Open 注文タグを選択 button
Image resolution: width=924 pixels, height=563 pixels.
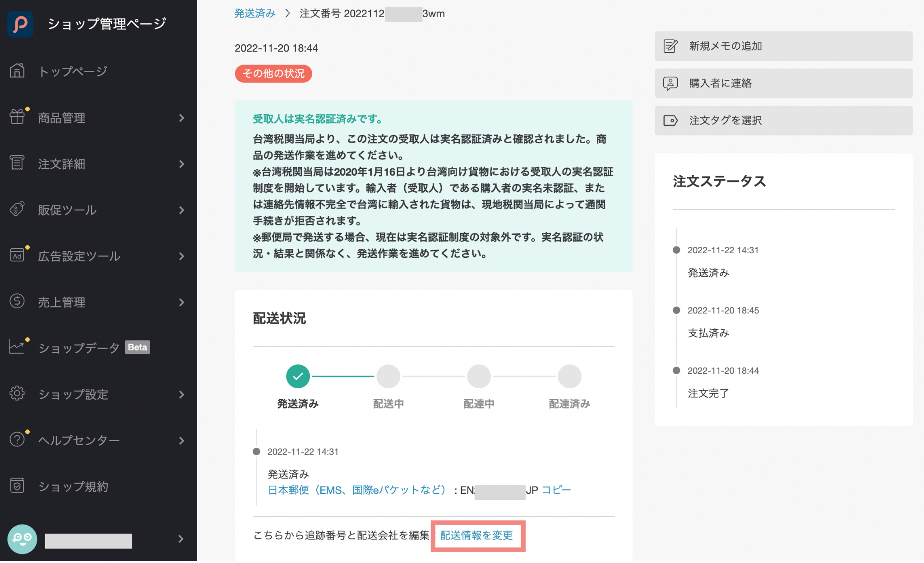783,121
